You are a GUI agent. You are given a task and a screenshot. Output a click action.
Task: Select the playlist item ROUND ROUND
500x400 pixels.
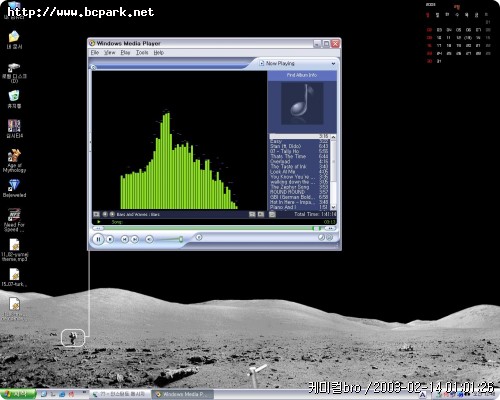point(299,192)
